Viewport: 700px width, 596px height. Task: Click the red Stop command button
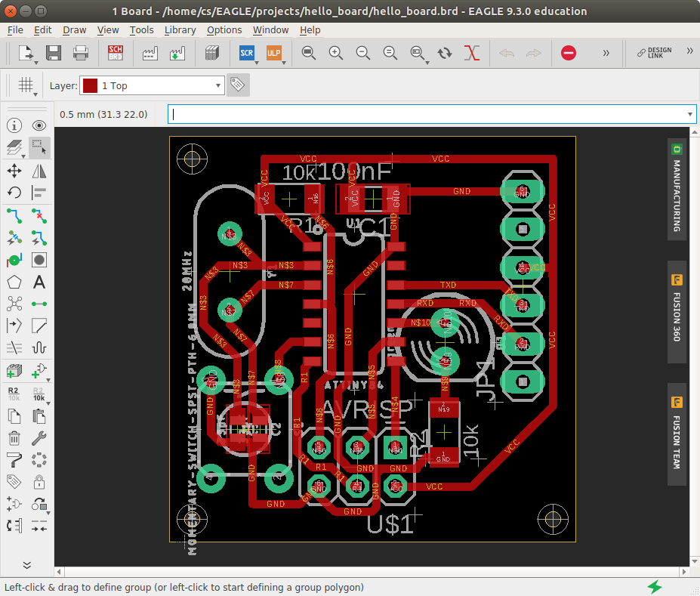pyautogui.click(x=569, y=53)
